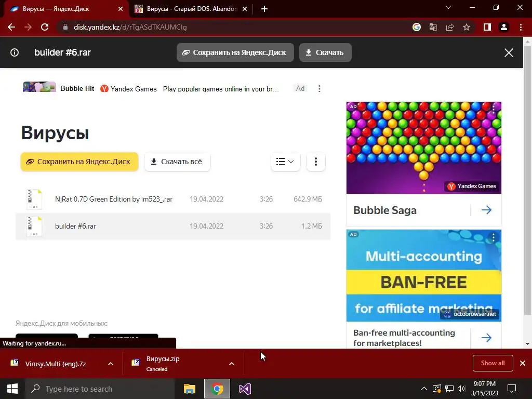Show hidden system tray icons

(424, 389)
